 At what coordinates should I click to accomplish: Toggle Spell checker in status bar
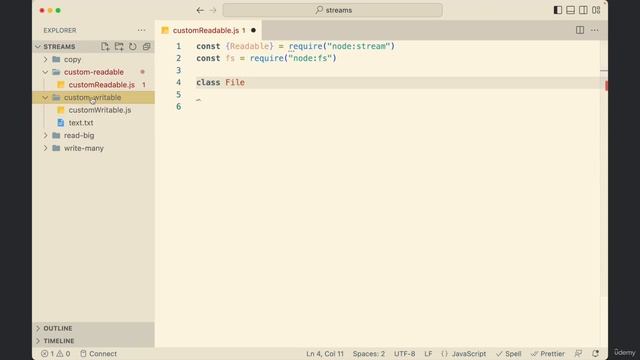coord(509,354)
